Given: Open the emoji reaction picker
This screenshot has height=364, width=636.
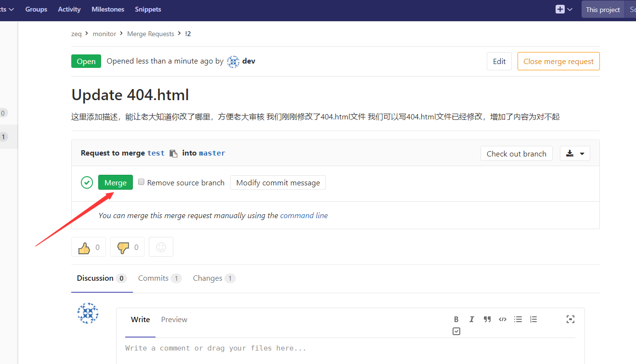Looking at the screenshot, I should coord(161,247).
